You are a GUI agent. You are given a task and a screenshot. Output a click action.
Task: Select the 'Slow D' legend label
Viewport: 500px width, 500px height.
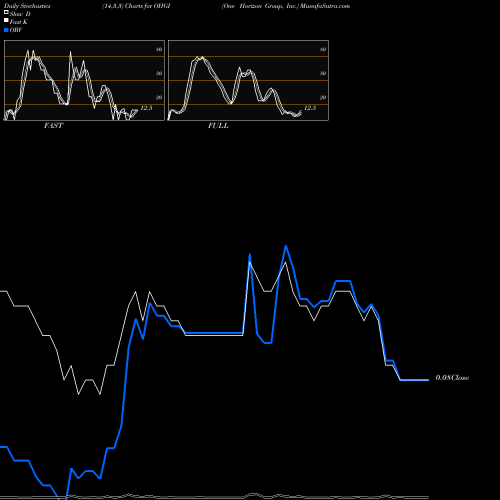click(x=20, y=14)
